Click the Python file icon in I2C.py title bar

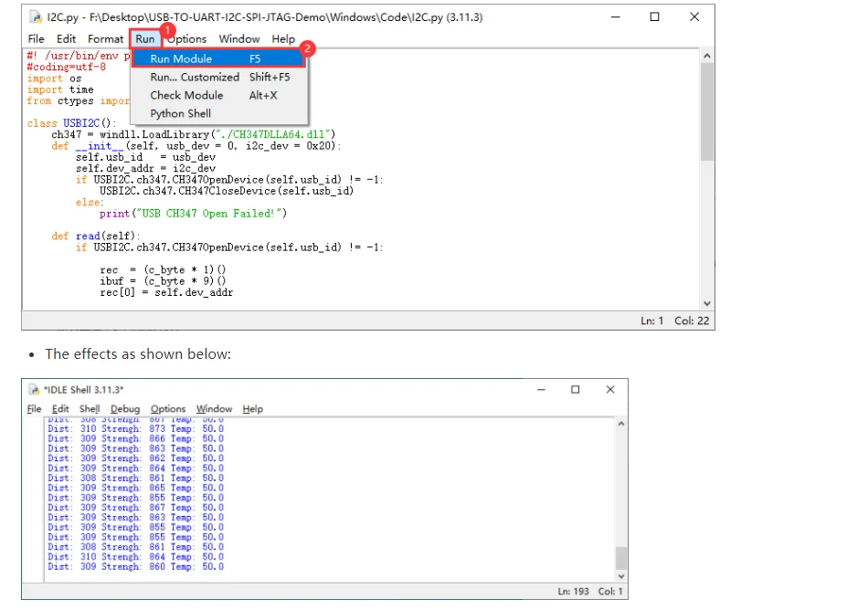point(36,17)
